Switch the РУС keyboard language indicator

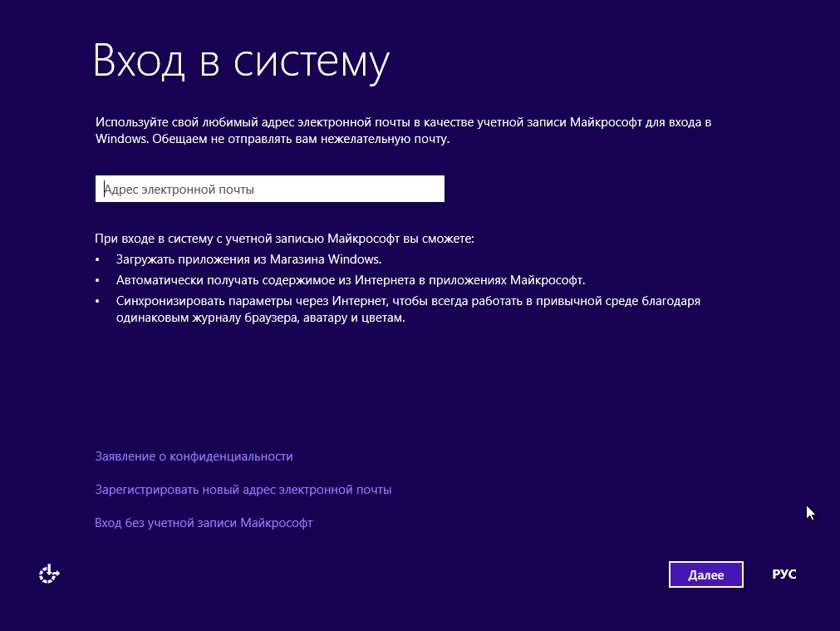784,574
